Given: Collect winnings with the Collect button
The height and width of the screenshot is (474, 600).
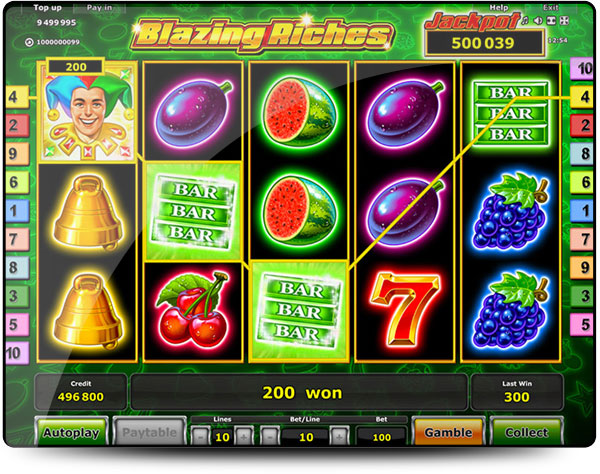Looking at the screenshot, I should click(527, 433).
